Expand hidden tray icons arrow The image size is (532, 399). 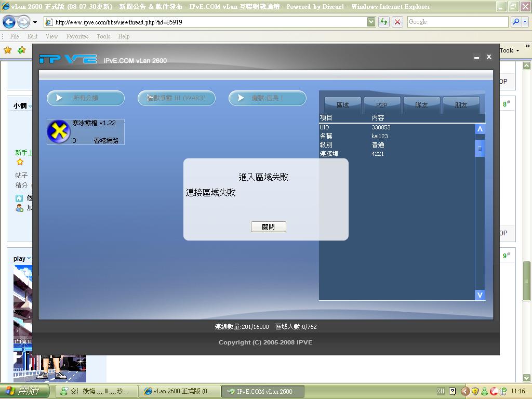465,391
